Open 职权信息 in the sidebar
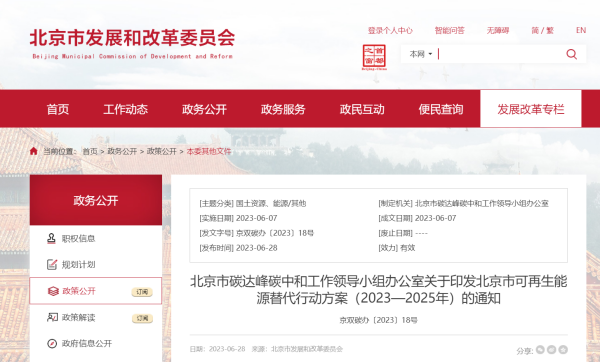 tap(78, 238)
